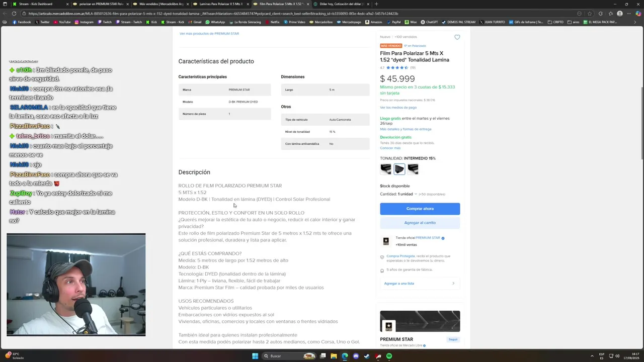This screenshot has height=362, width=644.
Task: Open Instagram bookmark
Action: pyautogui.click(x=84, y=22)
